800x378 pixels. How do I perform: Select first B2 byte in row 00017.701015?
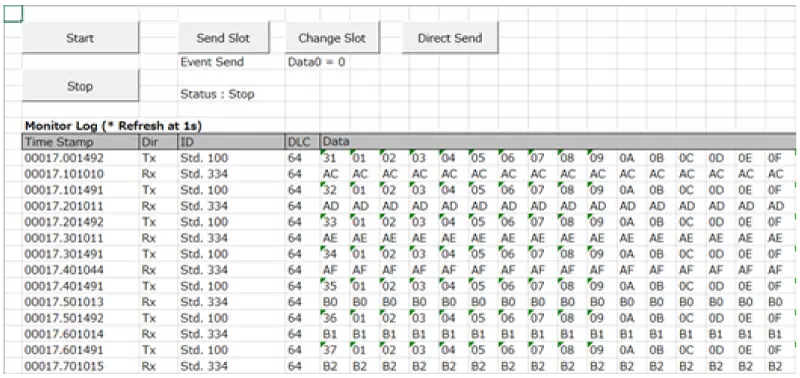point(334,366)
